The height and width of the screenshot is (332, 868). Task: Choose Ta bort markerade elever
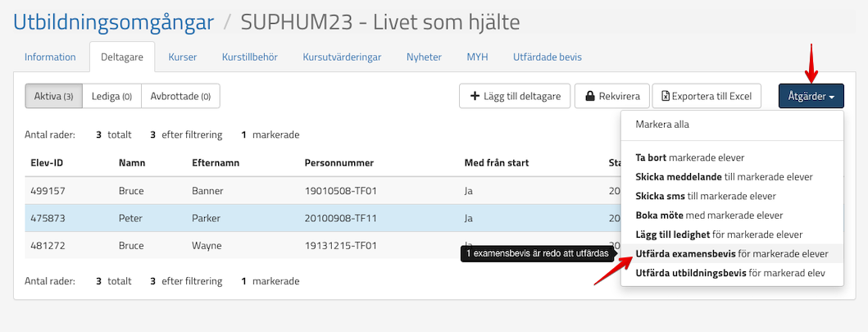pos(701,157)
